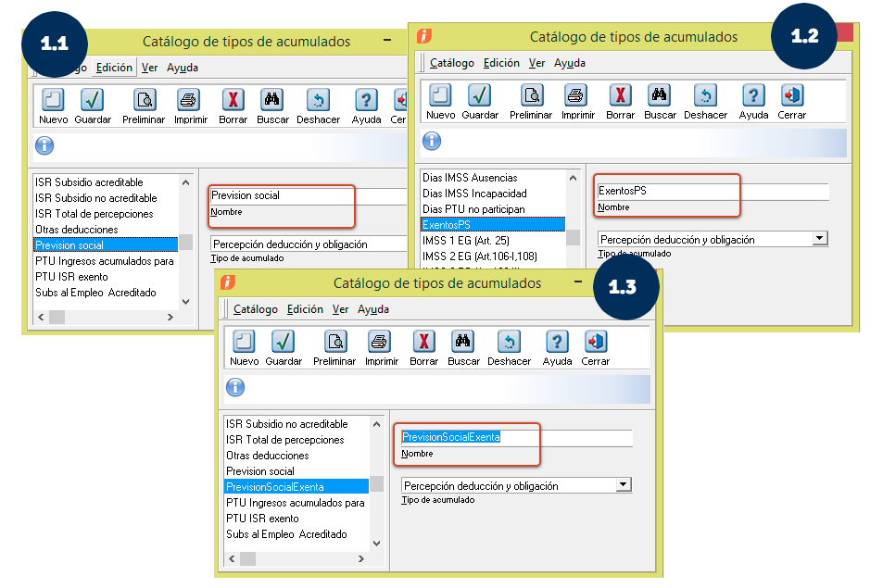Select Prevision social row in window 1.3

tap(296, 471)
